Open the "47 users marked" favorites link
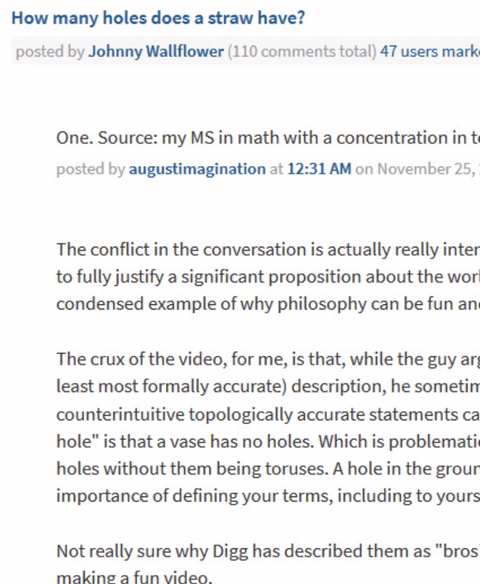This screenshot has height=584, width=480. pos(430,51)
